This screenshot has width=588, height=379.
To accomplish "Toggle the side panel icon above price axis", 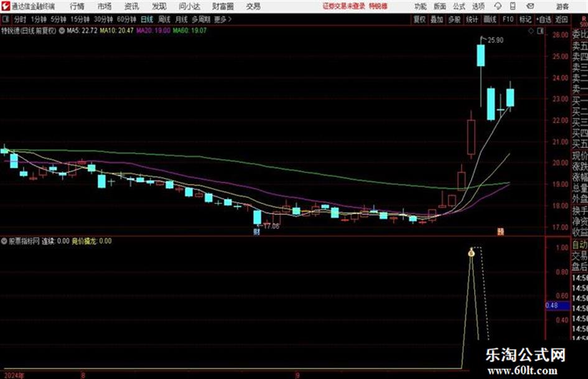I will [x=540, y=31].
